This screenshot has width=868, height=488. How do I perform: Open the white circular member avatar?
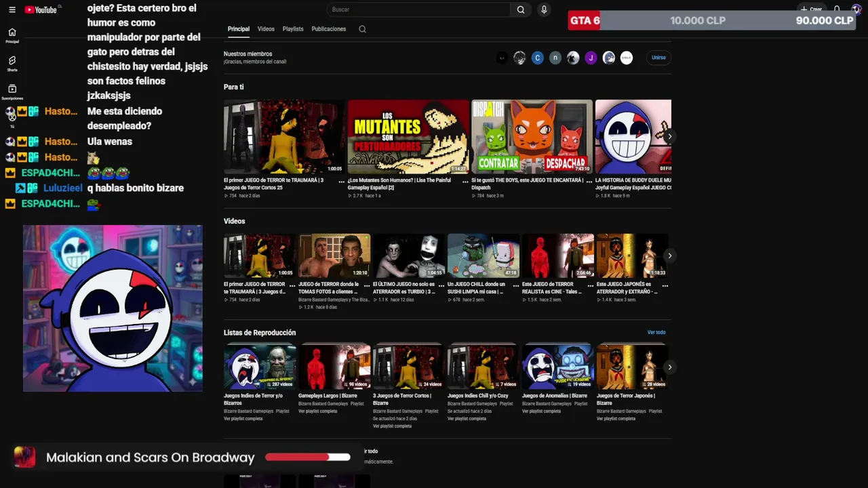point(627,58)
